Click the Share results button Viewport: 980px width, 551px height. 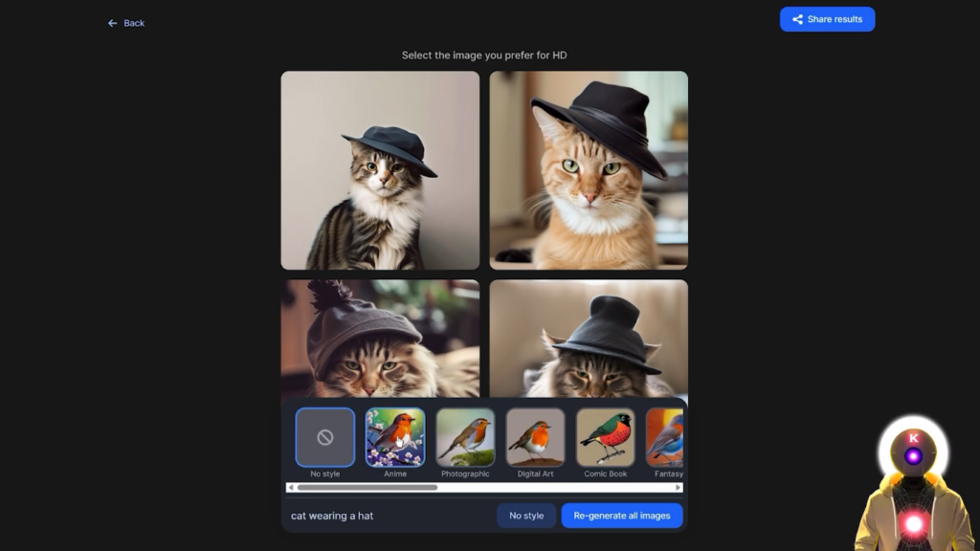pos(827,19)
